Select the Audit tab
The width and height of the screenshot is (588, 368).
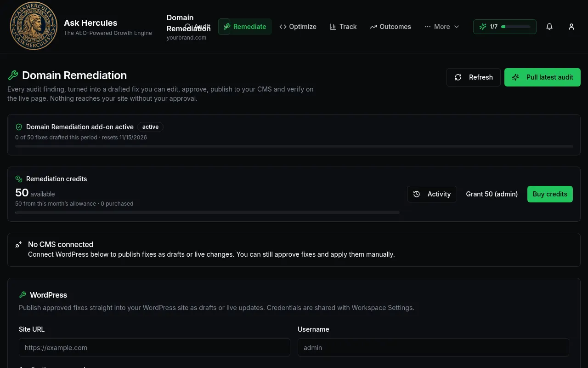coord(198,27)
